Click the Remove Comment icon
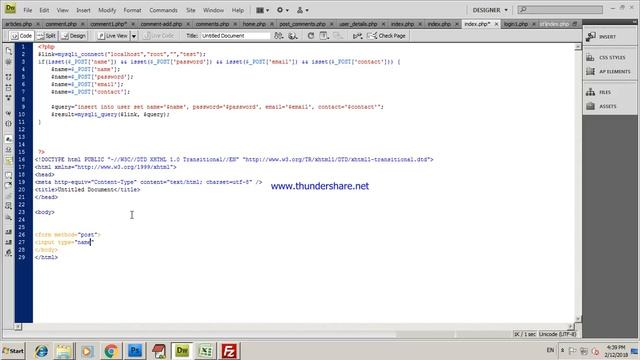 [x=9, y=186]
